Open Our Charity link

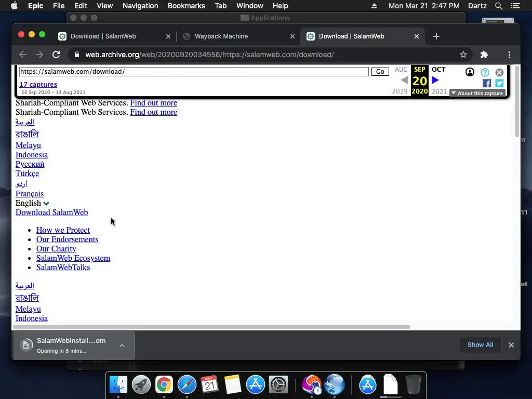(x=56, y=249)
